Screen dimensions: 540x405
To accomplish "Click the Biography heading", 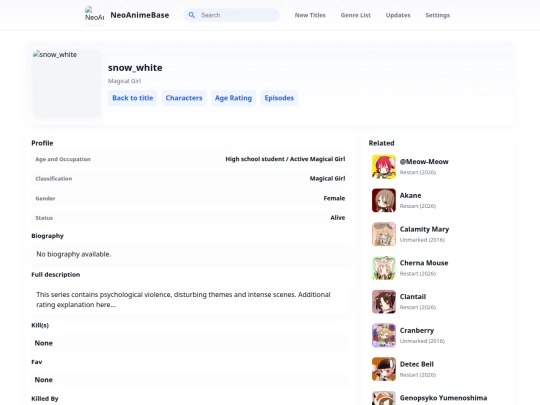I will (47, 236).
